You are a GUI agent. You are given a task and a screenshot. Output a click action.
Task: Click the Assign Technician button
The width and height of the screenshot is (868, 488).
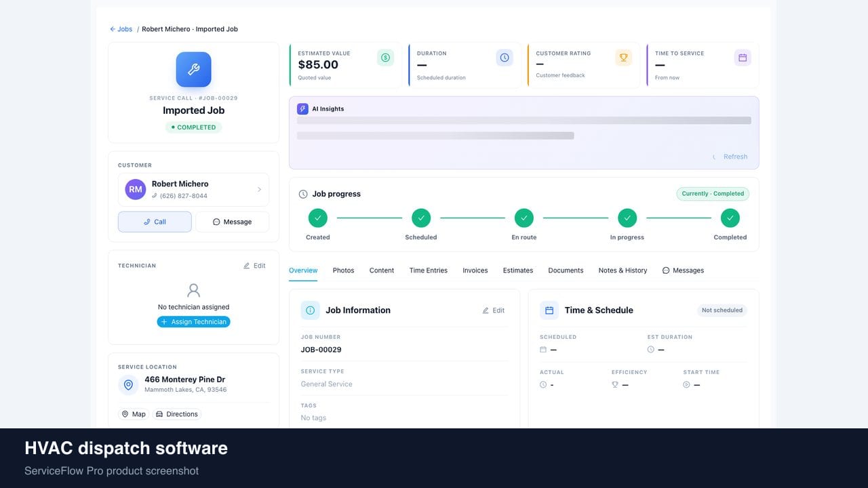pos(193,322)
